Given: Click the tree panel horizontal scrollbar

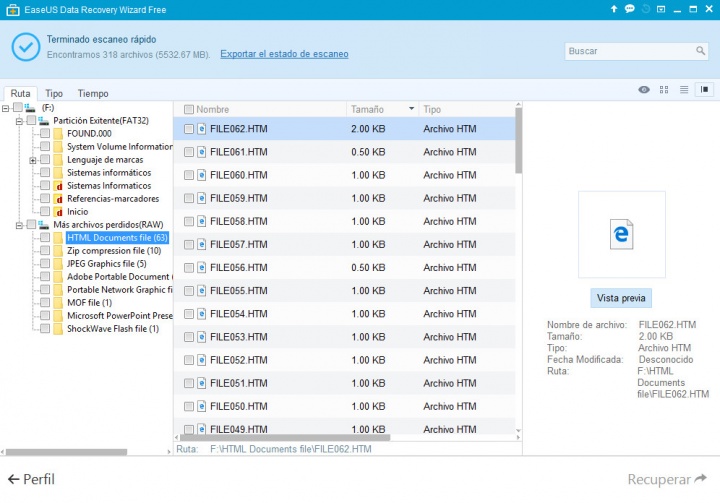Looking at the screenshot, I should tap(67, 452).
